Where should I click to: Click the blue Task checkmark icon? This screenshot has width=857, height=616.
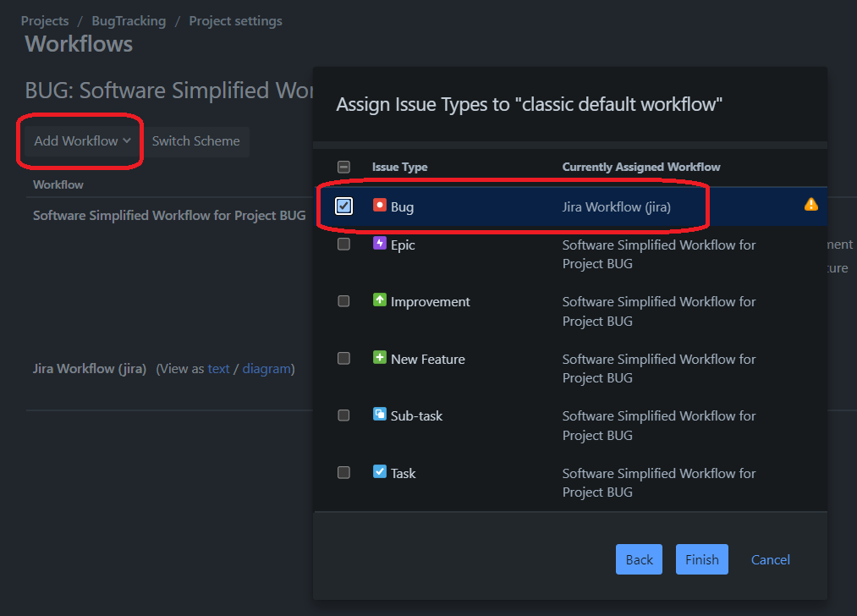380,472
